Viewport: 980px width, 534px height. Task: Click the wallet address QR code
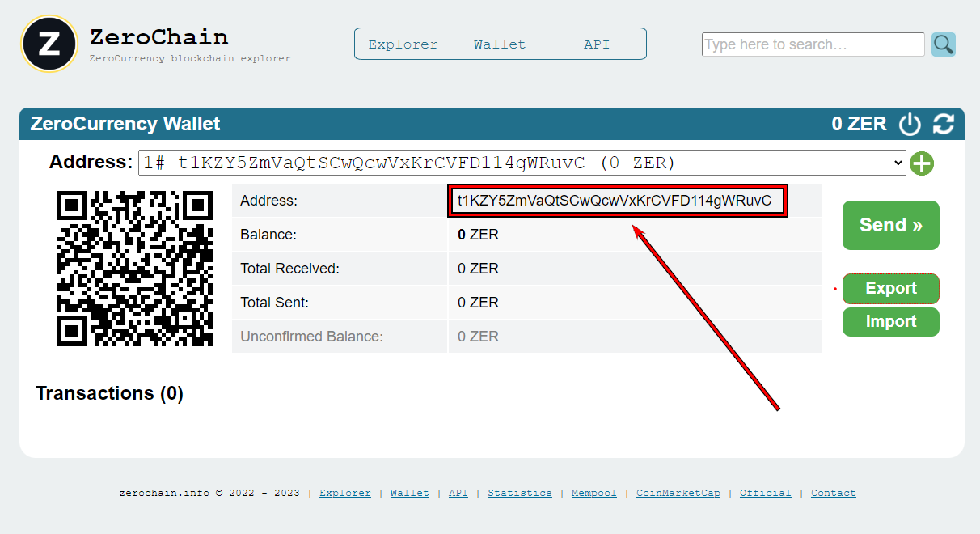pyautogui.click(x=135, y=269)
